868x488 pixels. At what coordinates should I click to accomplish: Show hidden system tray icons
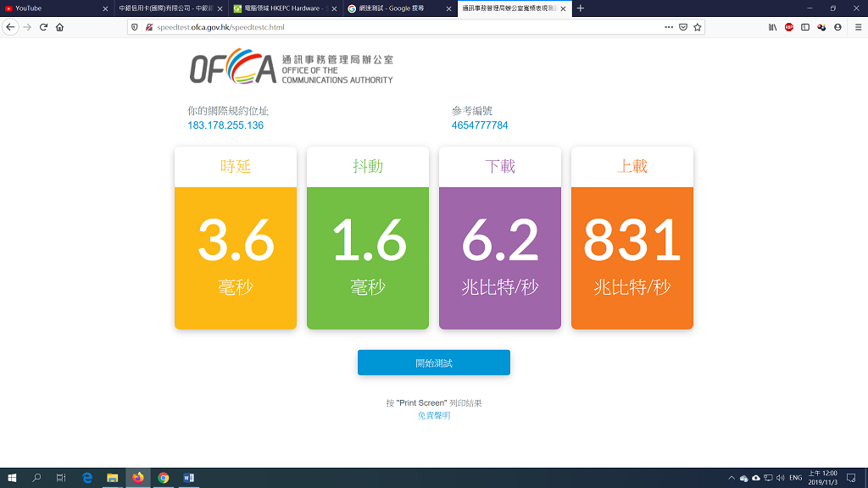click(x=732, y=478)
